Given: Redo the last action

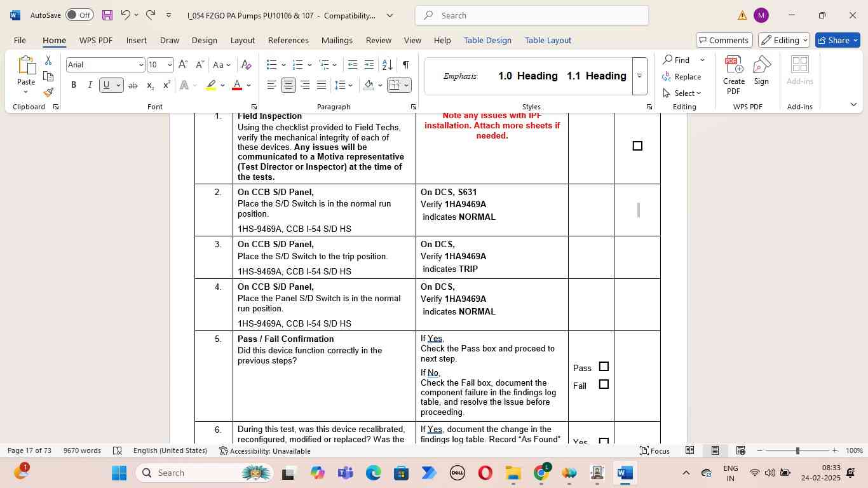Looking at the screenshot, I should point(151,15).
